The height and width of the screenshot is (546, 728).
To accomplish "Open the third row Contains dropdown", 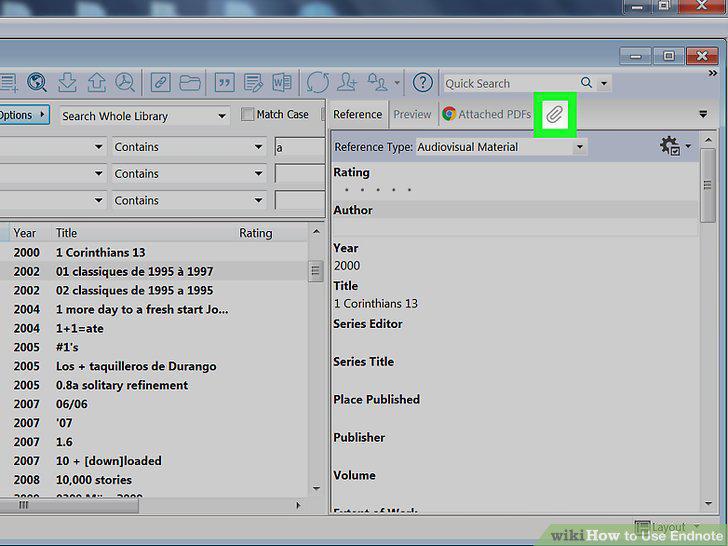I will pos(189,201).
